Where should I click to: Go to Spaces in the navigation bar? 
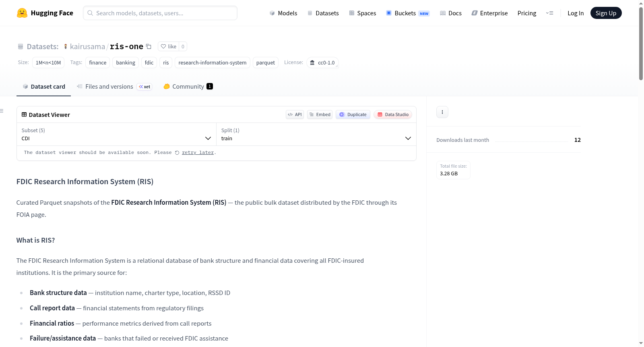[363, 13]
